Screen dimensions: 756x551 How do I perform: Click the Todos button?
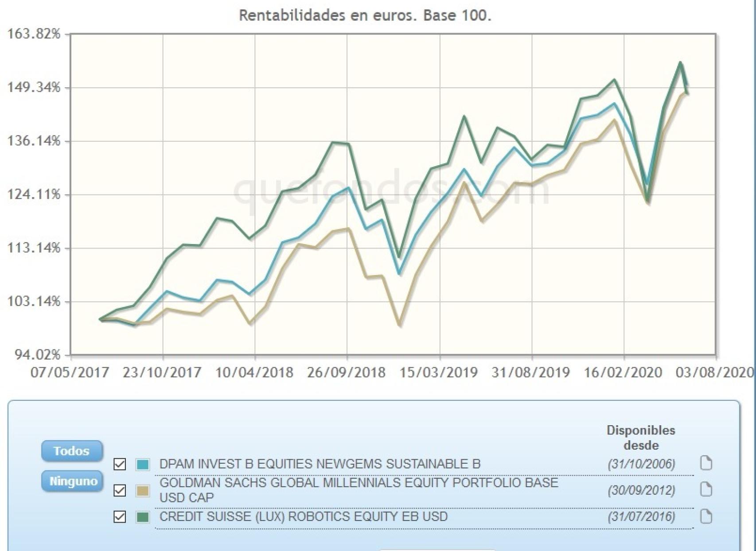(x=72, y=451)
